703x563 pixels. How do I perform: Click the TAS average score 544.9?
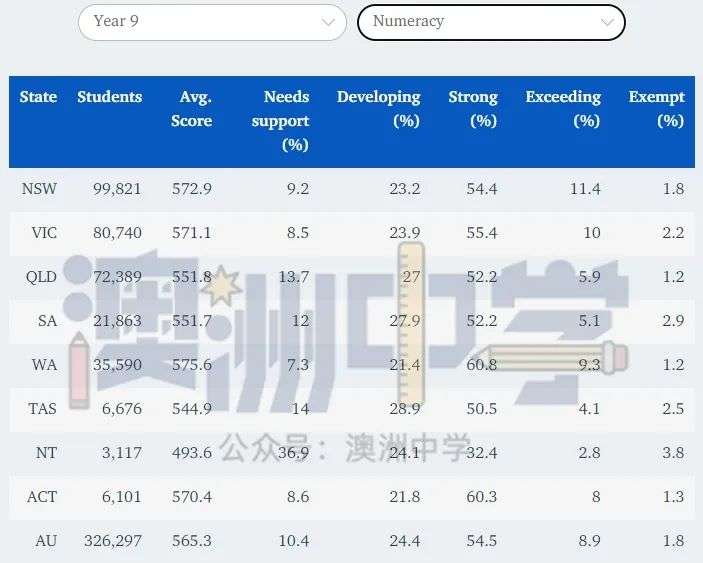point(192,409)
